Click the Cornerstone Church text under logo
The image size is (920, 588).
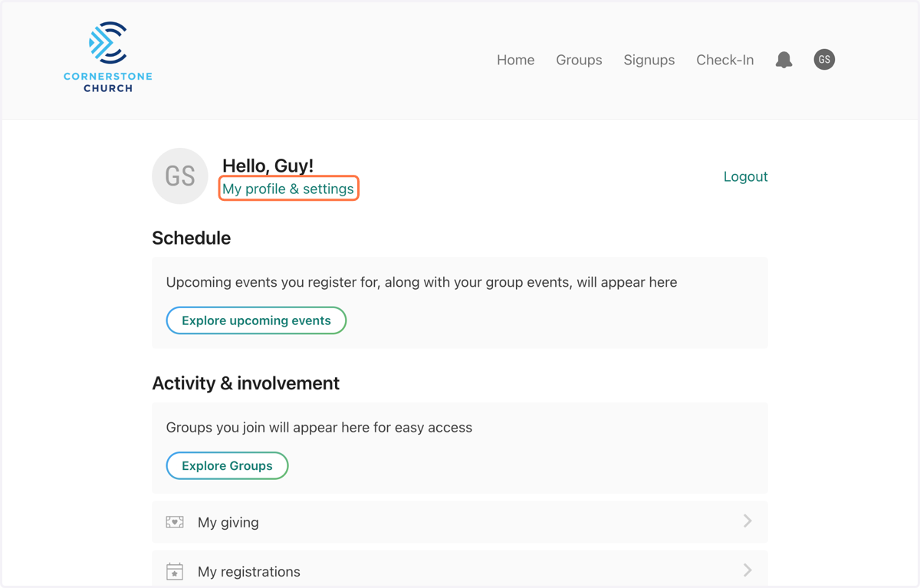(108, 82)
